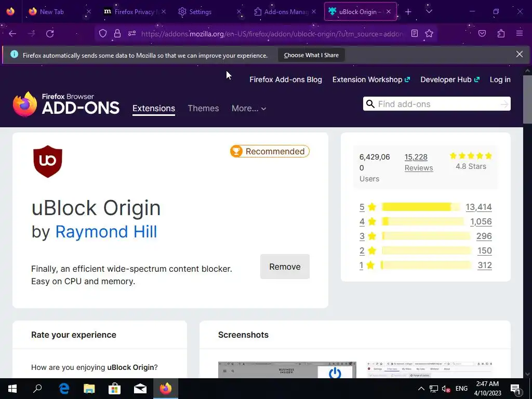Click the Choose What I Share button
532x399 pixels.
coord(312,55)
